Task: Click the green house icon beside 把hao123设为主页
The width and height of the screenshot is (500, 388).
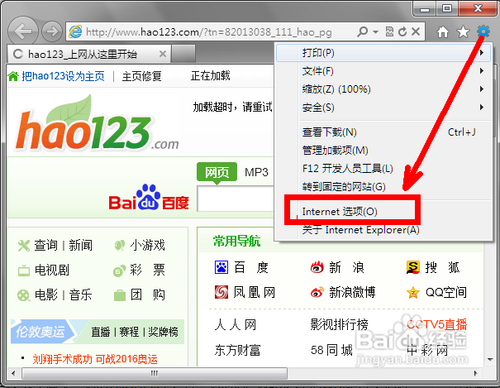Action: click(13, 76)
